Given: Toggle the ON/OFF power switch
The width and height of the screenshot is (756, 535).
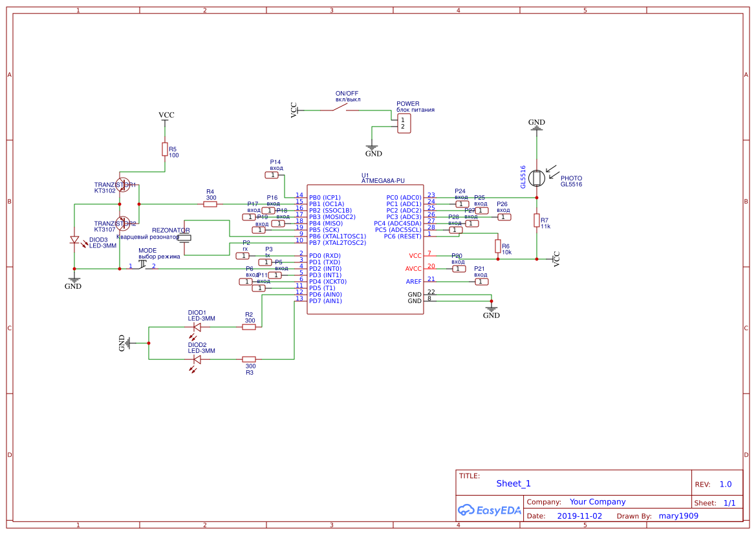Looking at the screenshot, I should pyautogui.click(x=341, y=109).
